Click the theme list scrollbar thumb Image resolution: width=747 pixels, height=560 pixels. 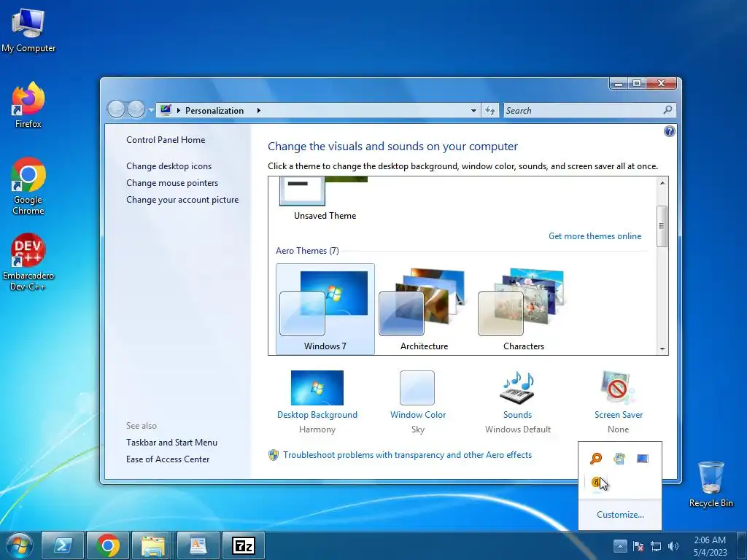pyautogui.click(x=662, y=226)
